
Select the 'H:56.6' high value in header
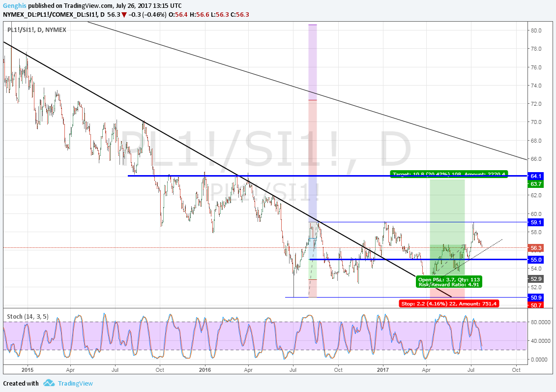coord(199,15)
